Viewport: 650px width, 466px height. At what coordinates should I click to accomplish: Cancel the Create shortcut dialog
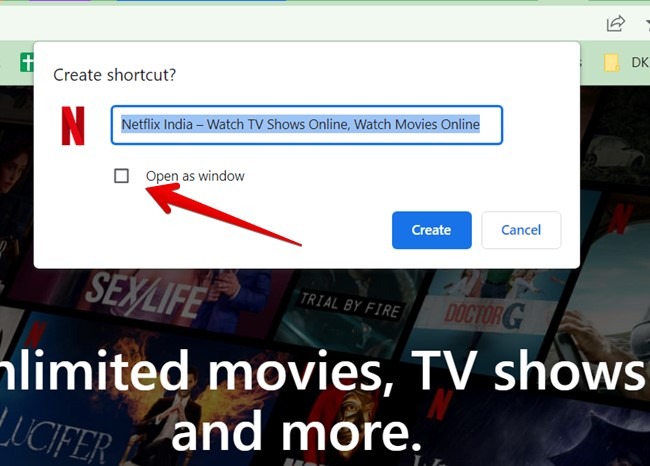pos(521,230)
